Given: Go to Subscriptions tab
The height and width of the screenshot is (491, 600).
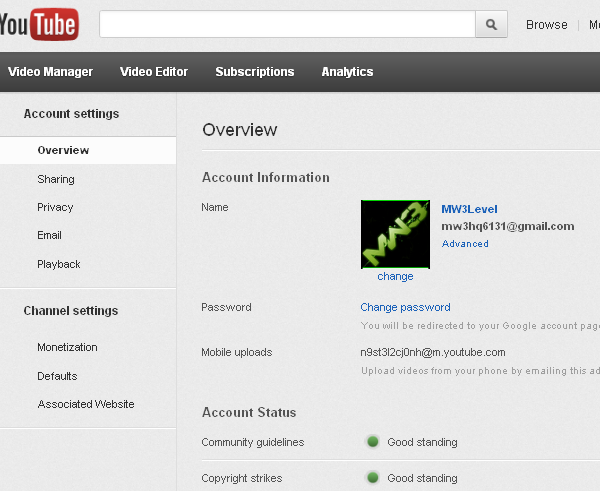Looking at the screenshot, I should (x=255, y=72).
